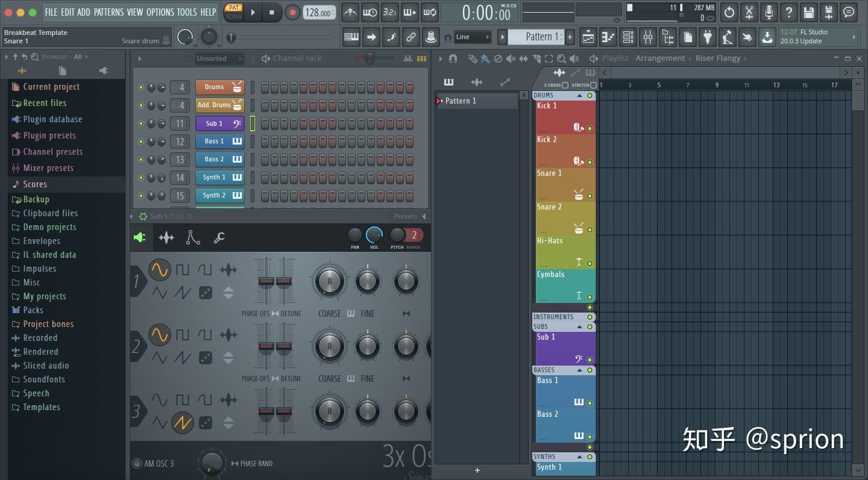Collapse the DRUMS track group

(x=579, y=96)
